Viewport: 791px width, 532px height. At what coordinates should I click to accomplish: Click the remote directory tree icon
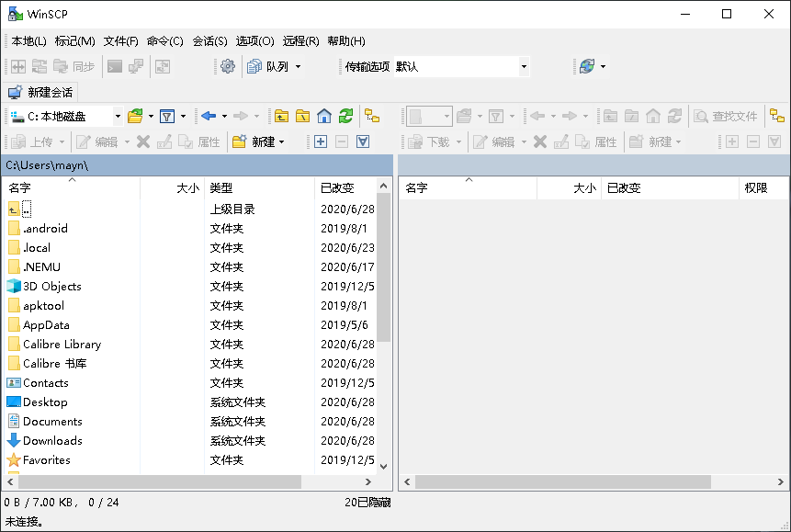pyautogui.click(x=777, y=116)
